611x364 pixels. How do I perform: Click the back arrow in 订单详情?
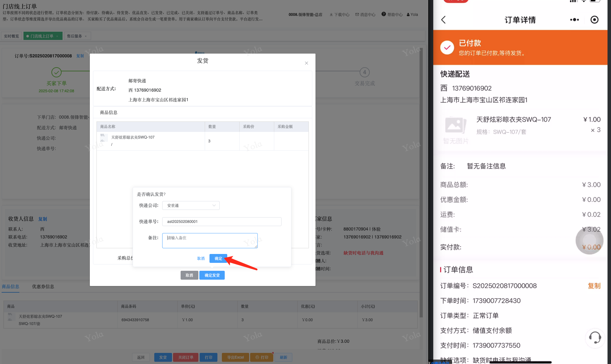click(x=444, y=20)
